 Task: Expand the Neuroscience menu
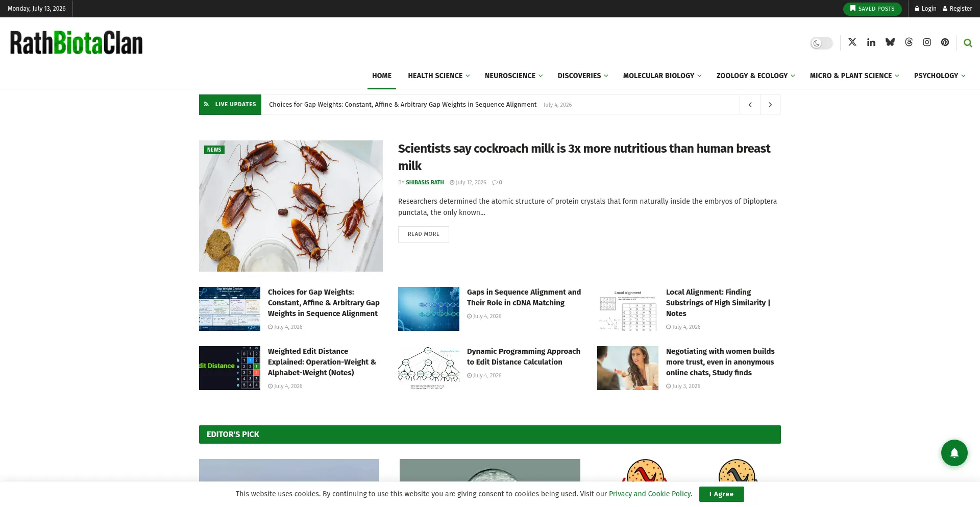point(513,76)
